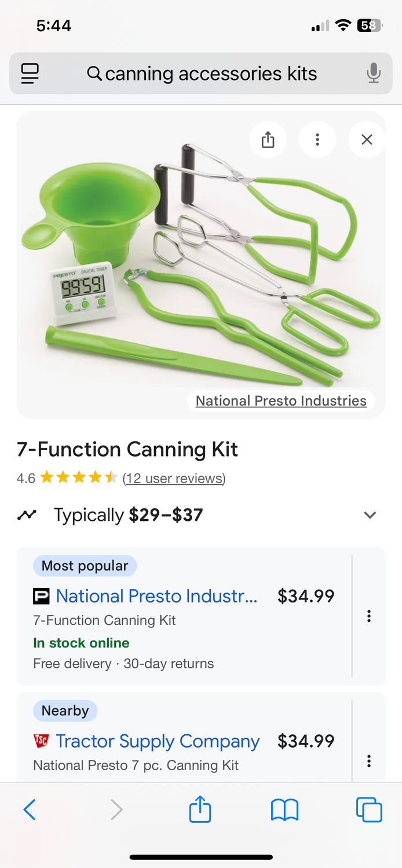
Task: Show all open tabs in Safari
Action: (x=369, y=810)
